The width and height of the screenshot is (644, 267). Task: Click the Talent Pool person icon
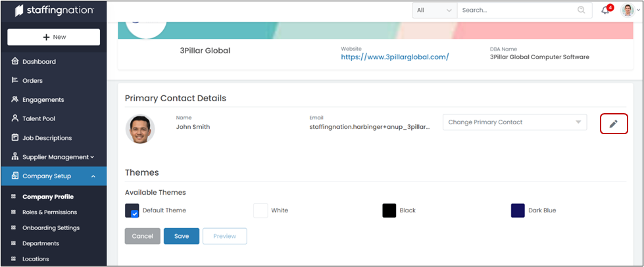point(15,118)
